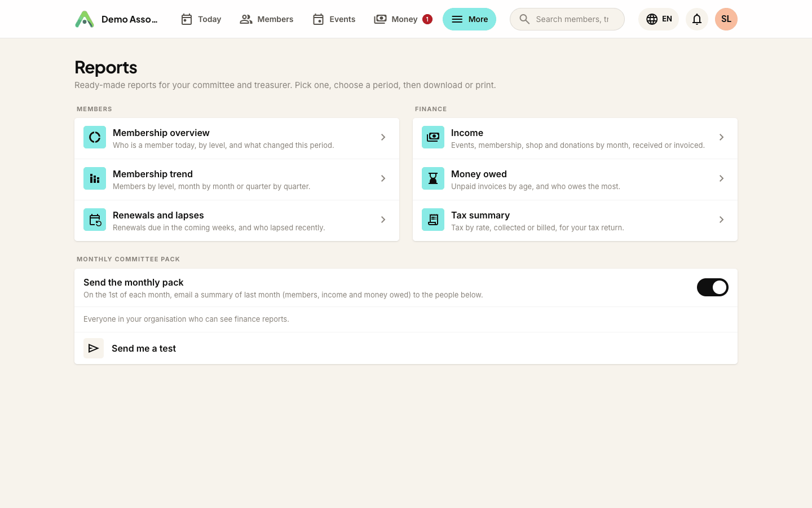Click the paper plane send icon
The image size is (812, 508).
94,348
